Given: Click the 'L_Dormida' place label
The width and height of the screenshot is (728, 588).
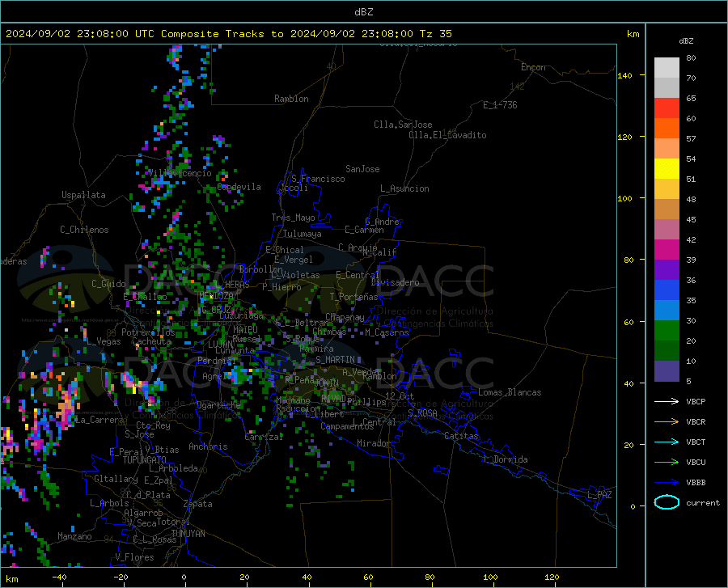Looking at the screenshot, I should click(505, 459).
